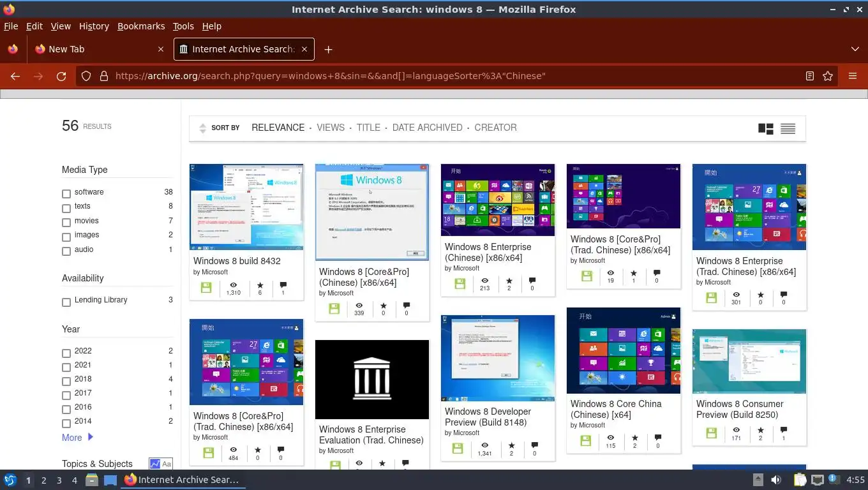Open the LXQt start menu icon
The height and width of the screenshot is (490, 868).
[x=10, y=480]
